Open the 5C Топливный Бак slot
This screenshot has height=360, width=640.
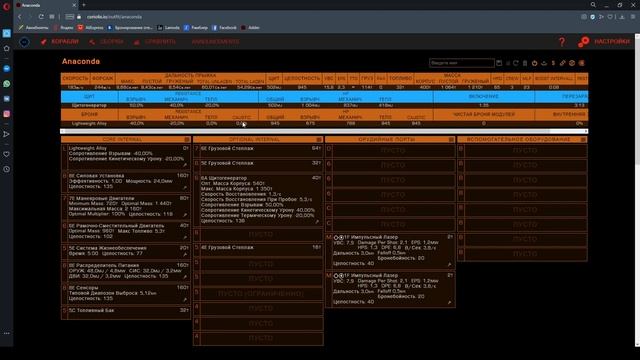[x=126, y=313]
